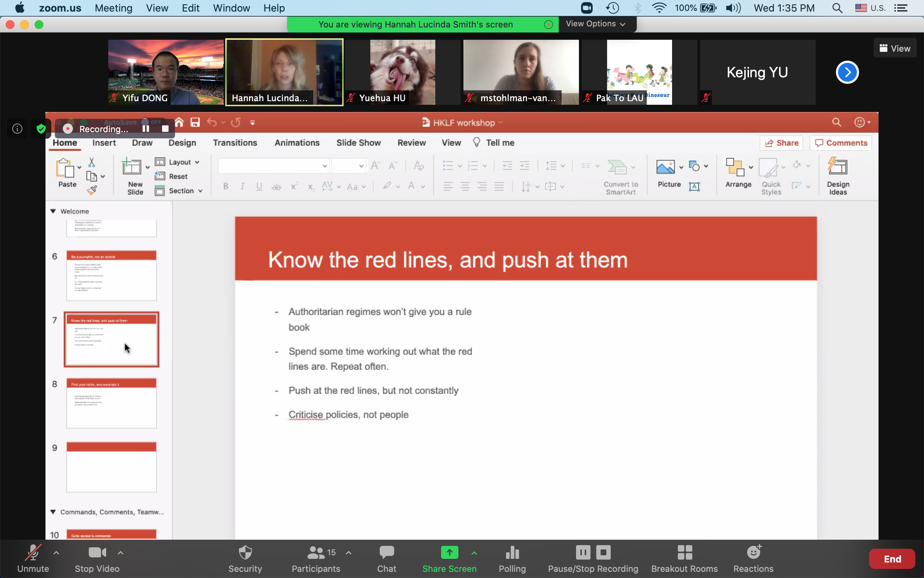Toggle Pause/Stop Recording in Zoom toolbar
This screenshot has width=924, height=578.
(593, 559)
